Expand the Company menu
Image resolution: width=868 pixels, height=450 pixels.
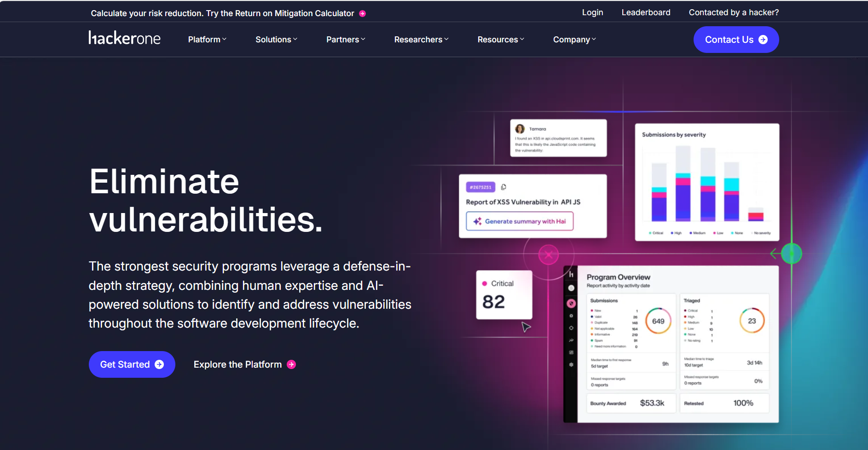(x=574, y=40)
